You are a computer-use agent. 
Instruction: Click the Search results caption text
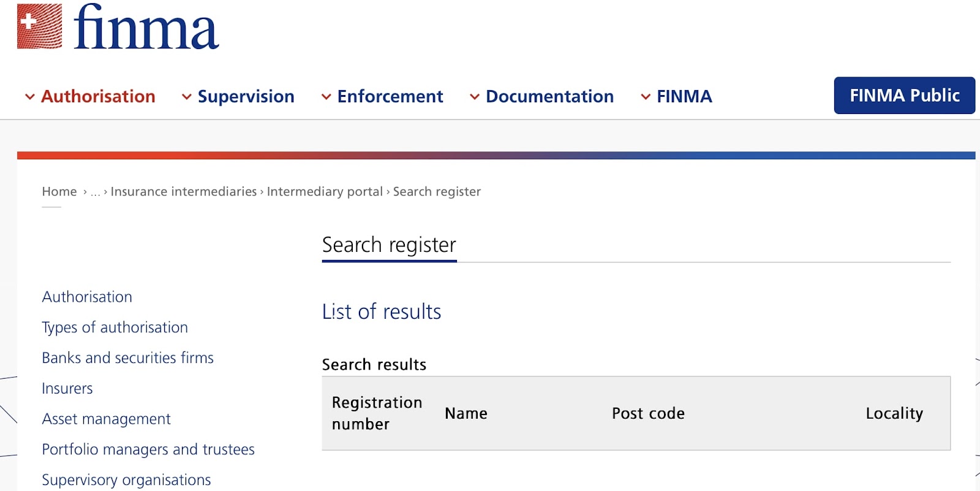[x=374, y=365]
